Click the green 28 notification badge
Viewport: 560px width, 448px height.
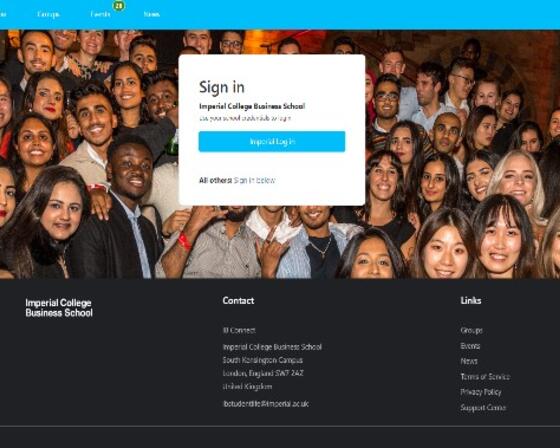click(x=119, y=5)
